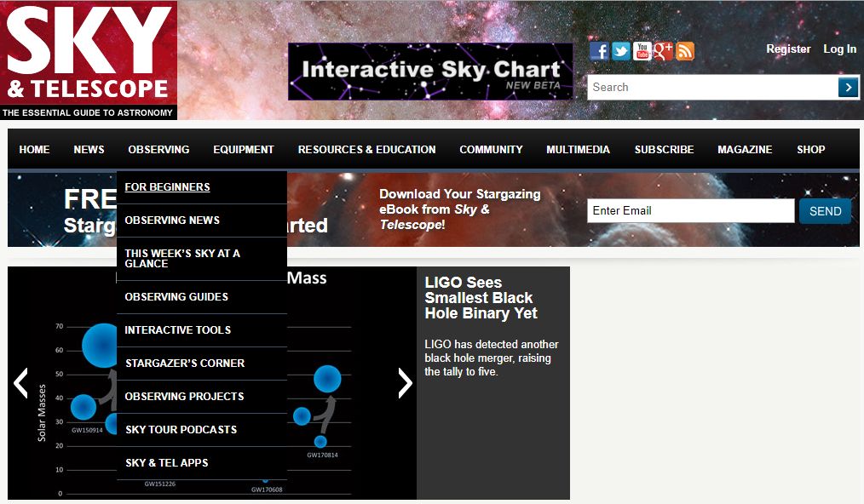This screenshot has width=864, height=504.
Task: Open the MAGAZINE menu
Action: pyautogui.click(x=745, y=149)
